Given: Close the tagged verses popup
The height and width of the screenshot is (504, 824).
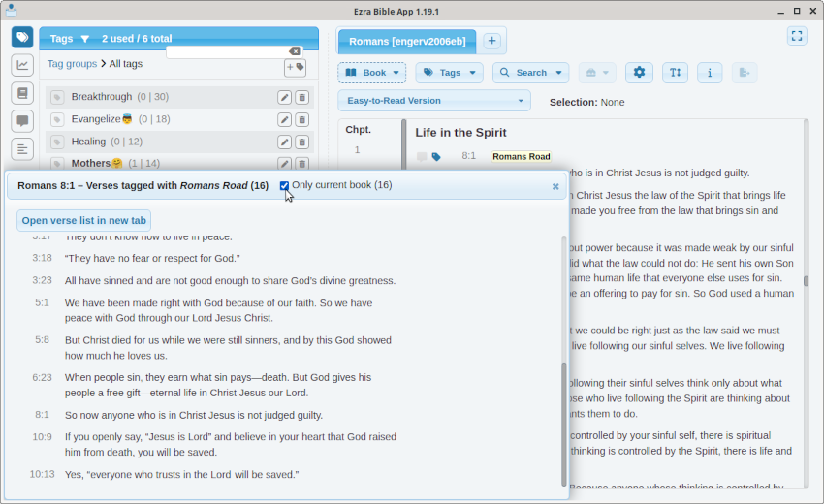Looking at the screenshot, I should 555,186.
